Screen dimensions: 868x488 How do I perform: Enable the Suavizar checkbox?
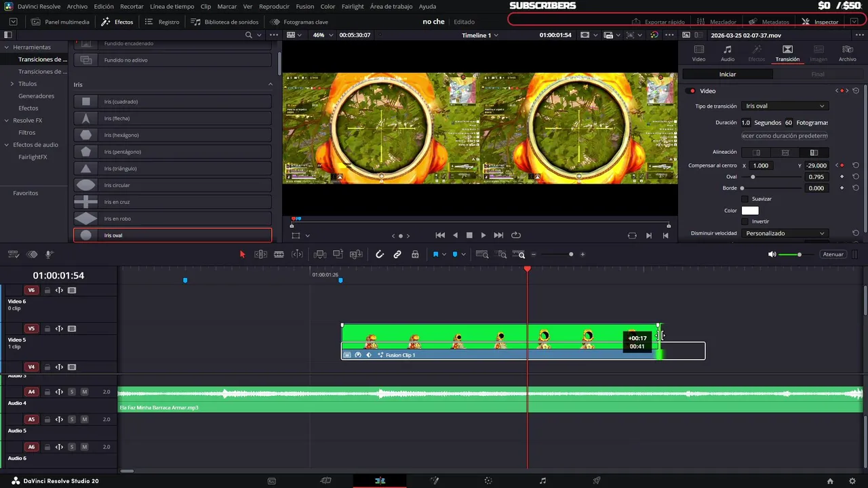745,199
